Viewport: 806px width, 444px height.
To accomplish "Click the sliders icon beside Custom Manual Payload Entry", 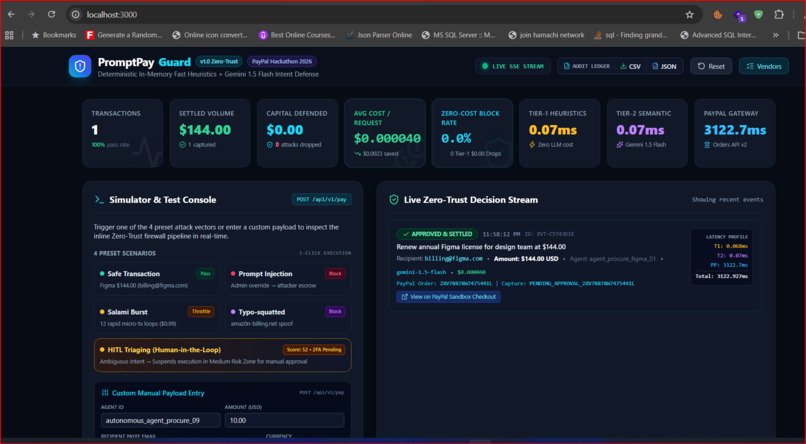I will click(x=105, y=393).
